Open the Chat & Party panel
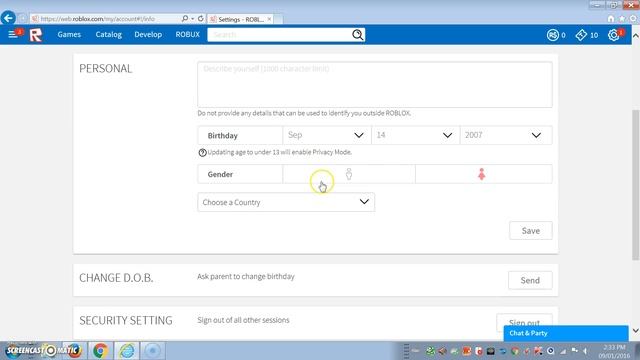The width and height of the screenshot is (640, 360). [566, 333]
